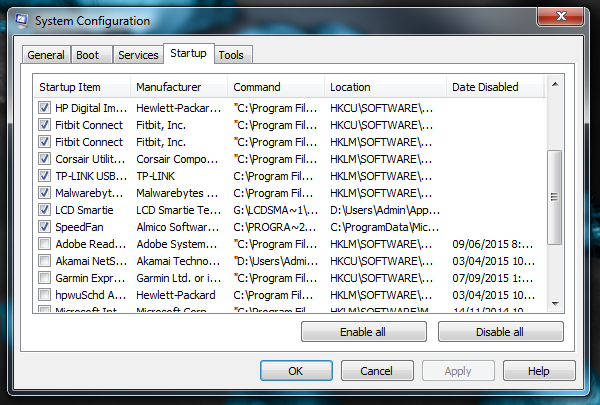The width and height of the screenshot is (600, 405).
Task: Select the 'Akamai Techno...' manufacturer cell
Action: pos(178,261)
